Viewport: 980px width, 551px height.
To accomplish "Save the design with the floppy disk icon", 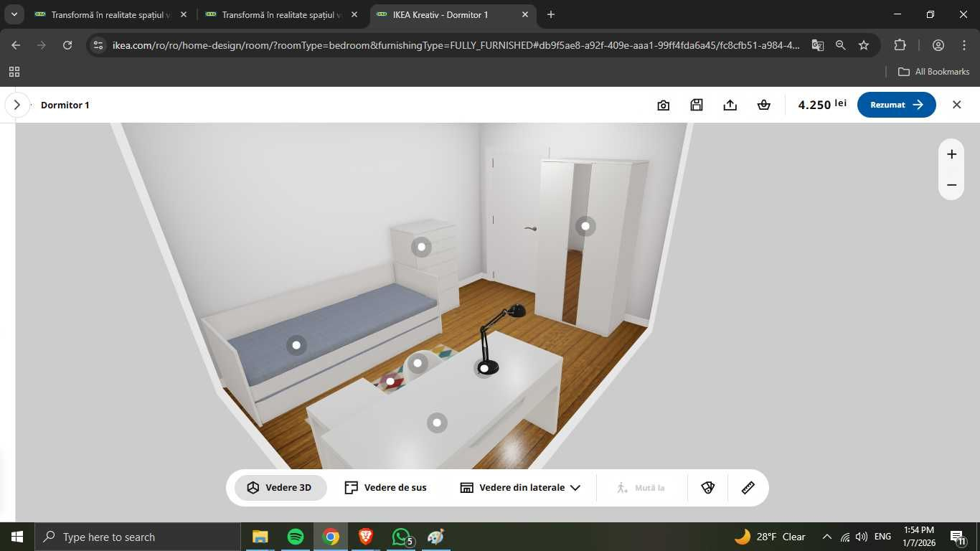I will click(696, 105).
